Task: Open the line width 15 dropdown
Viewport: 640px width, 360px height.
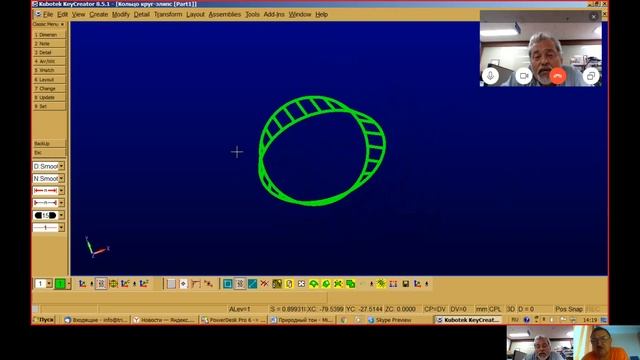Action: click(x=61, y=215)
